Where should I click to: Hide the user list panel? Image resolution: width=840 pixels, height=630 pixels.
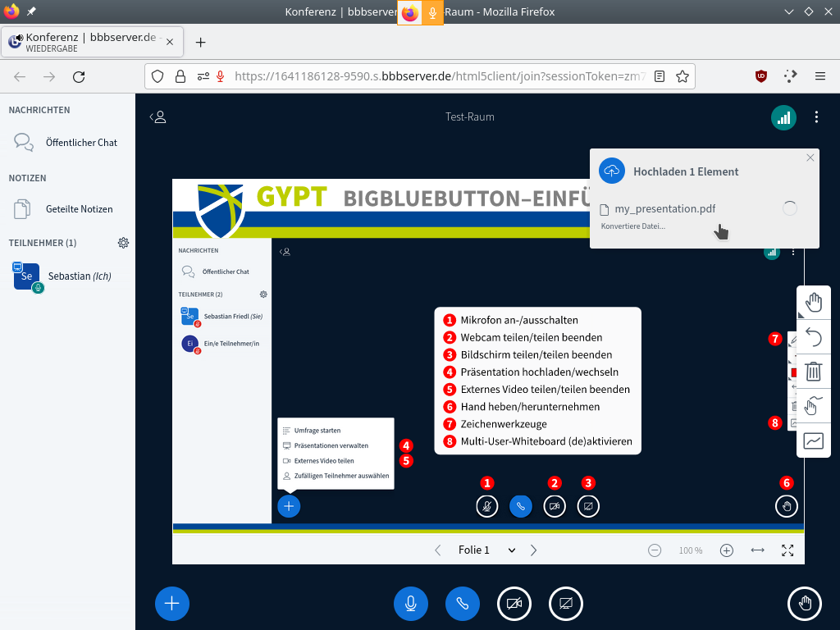click(157, 117)
